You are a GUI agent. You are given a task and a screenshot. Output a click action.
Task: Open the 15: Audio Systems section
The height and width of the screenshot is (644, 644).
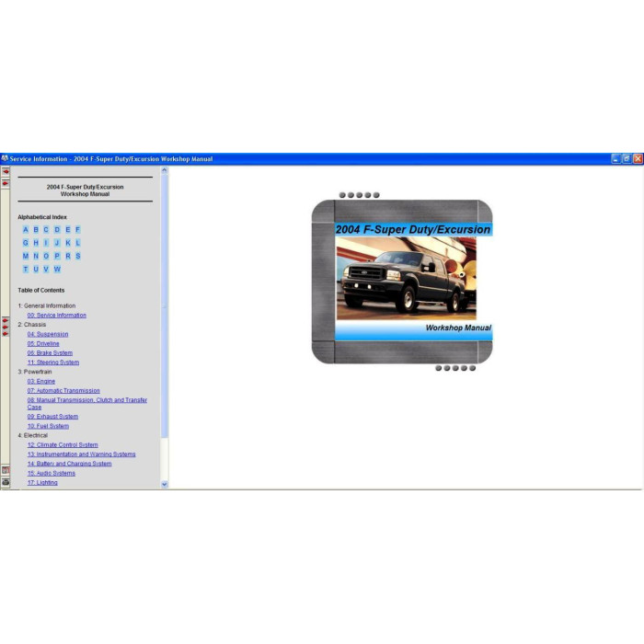[x=52, y=473]
